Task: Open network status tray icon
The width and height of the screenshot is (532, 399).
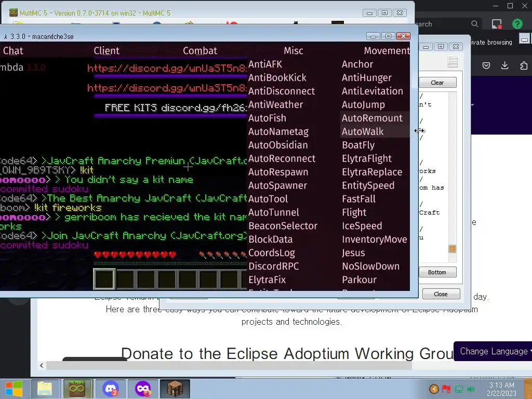Action: (459, 389)
